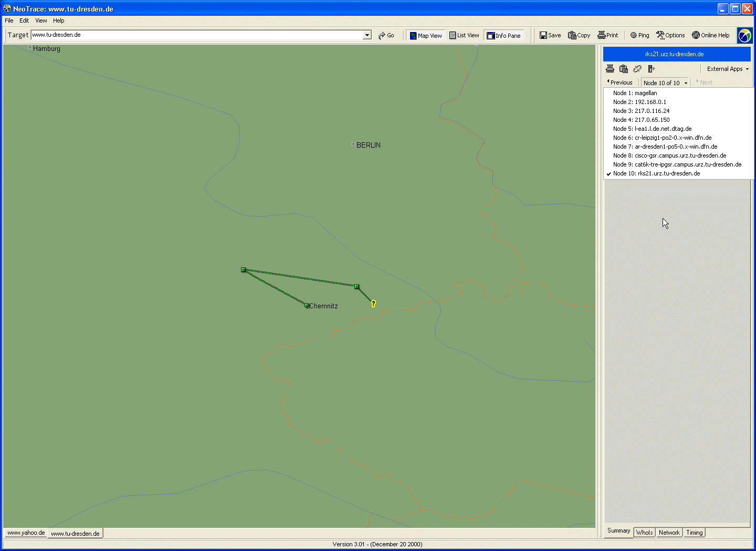Switch to the Summary tab
Image resolution: width=756 pixels, height=551 pixels.
click(x=618, y=531)
